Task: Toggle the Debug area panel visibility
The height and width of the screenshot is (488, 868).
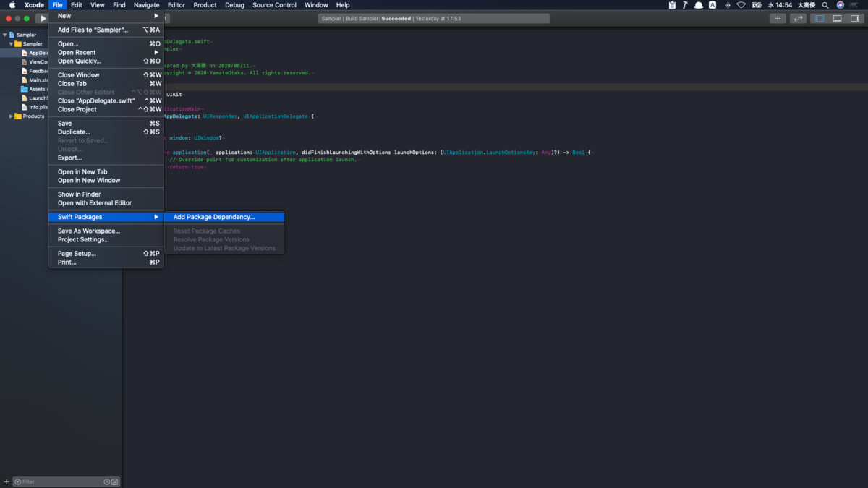Action: 837,19
